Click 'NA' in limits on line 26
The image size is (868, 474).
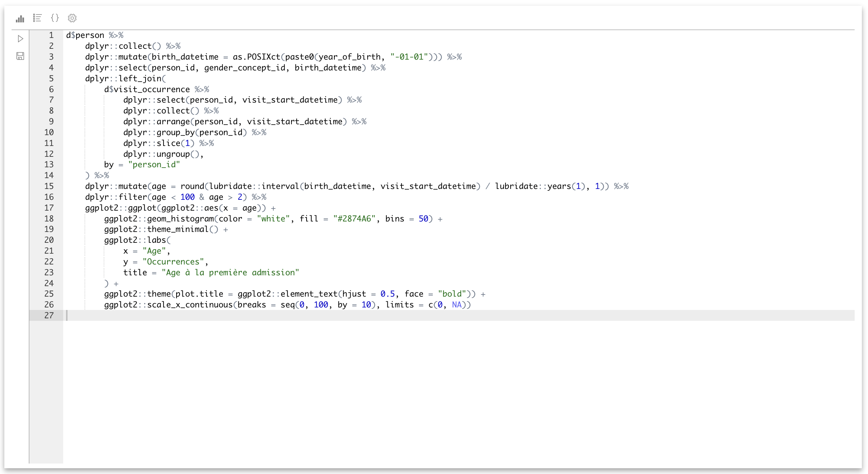(x=457, y=305)
